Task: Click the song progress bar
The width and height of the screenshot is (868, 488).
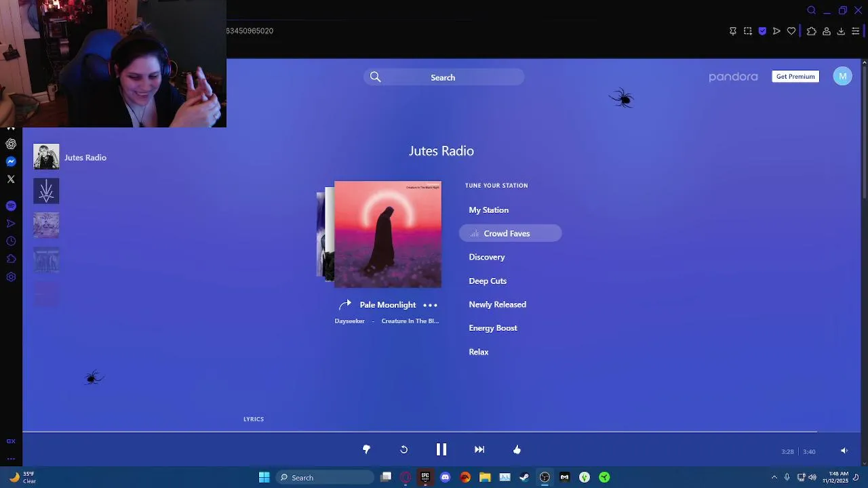Action: pyautogui.click(x=441, y=432)
